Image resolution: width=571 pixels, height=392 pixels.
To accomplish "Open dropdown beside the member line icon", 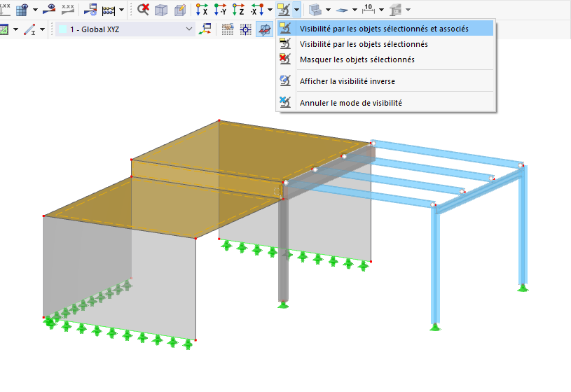I will pyautogui.click(x=42, y=29).
